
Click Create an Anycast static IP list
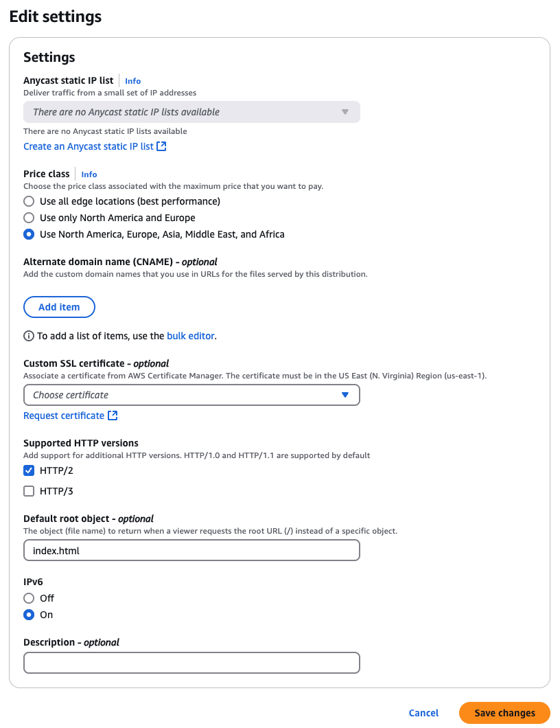(89, 146)
